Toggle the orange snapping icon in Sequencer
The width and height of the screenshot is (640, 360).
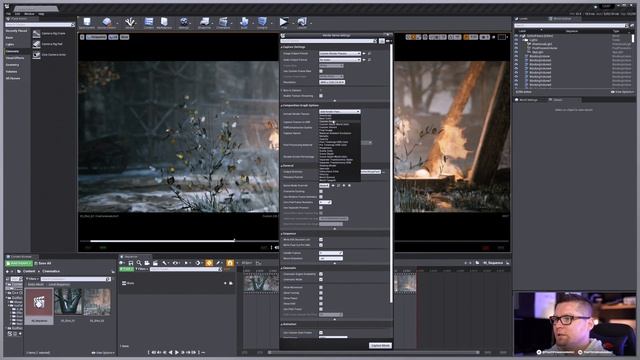[230, 263]
